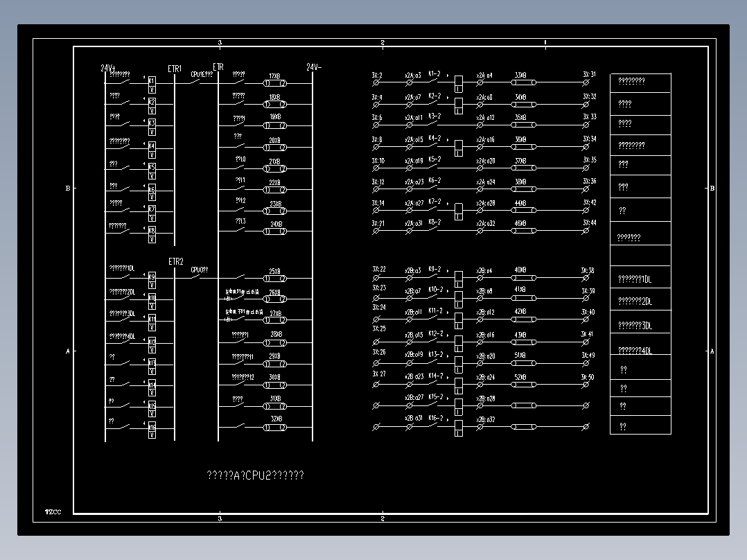Select the 3X:14 terminal label
747x560 pixels.
[x=378, y=203]
